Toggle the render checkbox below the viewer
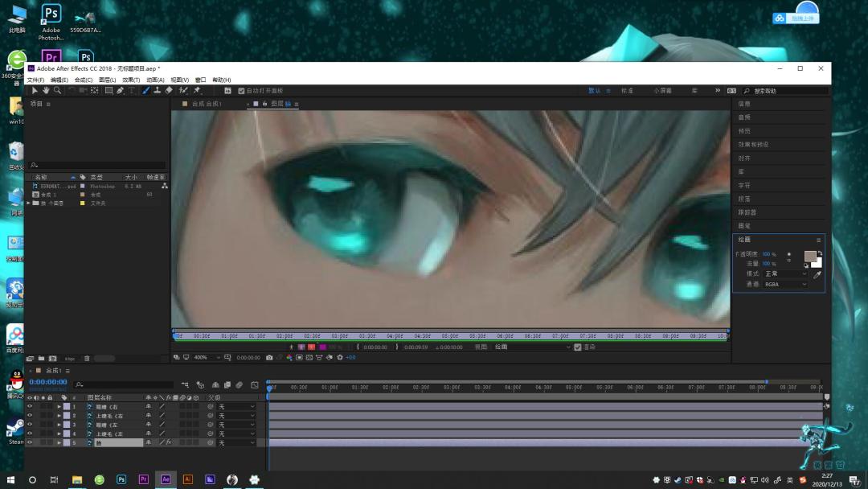Screen dimensions: 868x489 (x=578, y=347)
